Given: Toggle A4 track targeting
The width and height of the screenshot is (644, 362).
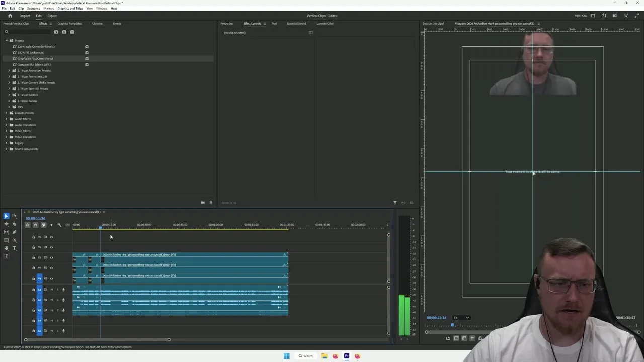Looking at the screenshot, I should click(40, 320).
